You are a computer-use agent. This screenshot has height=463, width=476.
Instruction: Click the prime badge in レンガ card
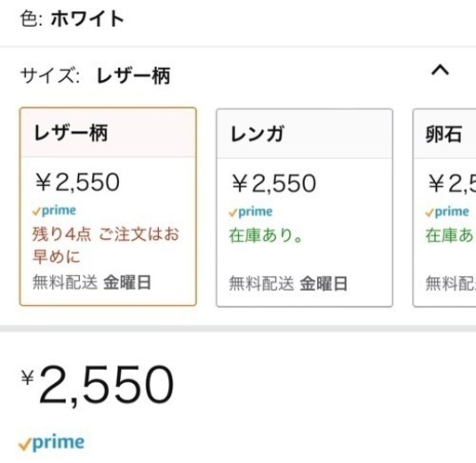pos(250,212)
